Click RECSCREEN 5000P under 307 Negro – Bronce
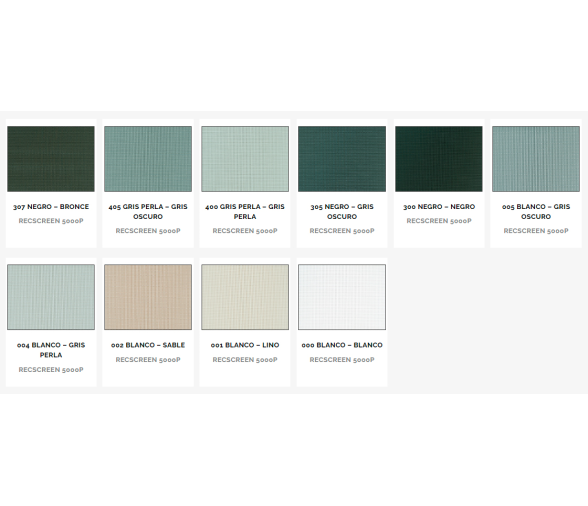 (x=51, y=221)
